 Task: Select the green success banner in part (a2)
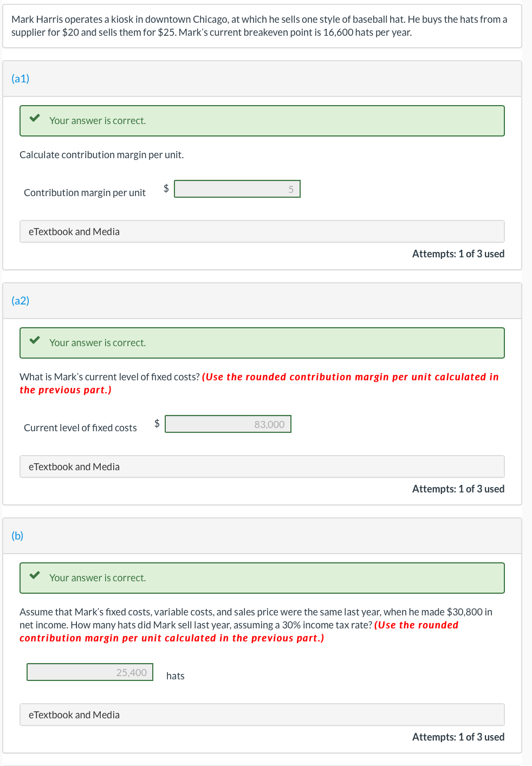coord(262,342)
